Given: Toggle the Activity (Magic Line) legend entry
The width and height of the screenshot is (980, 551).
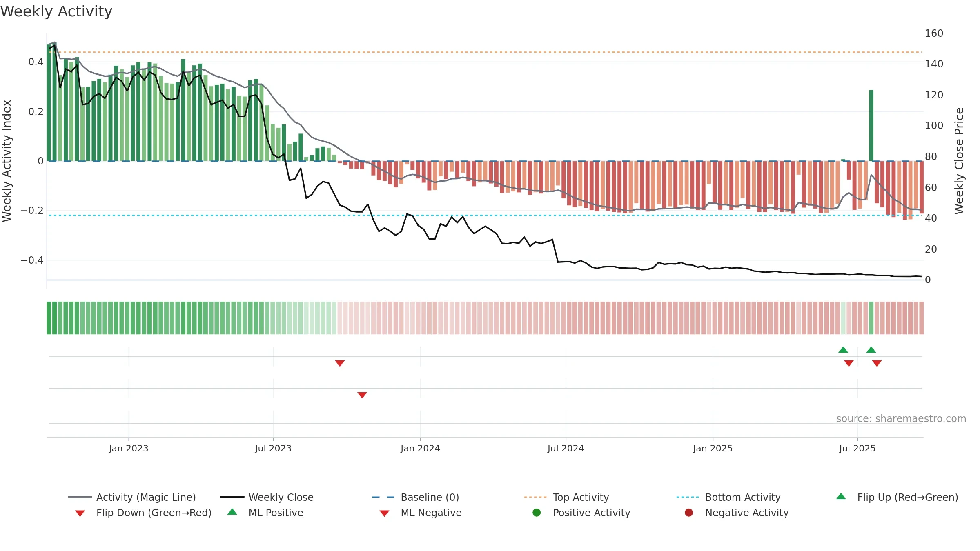Looking at the screenshot, I should pos(131,497).
